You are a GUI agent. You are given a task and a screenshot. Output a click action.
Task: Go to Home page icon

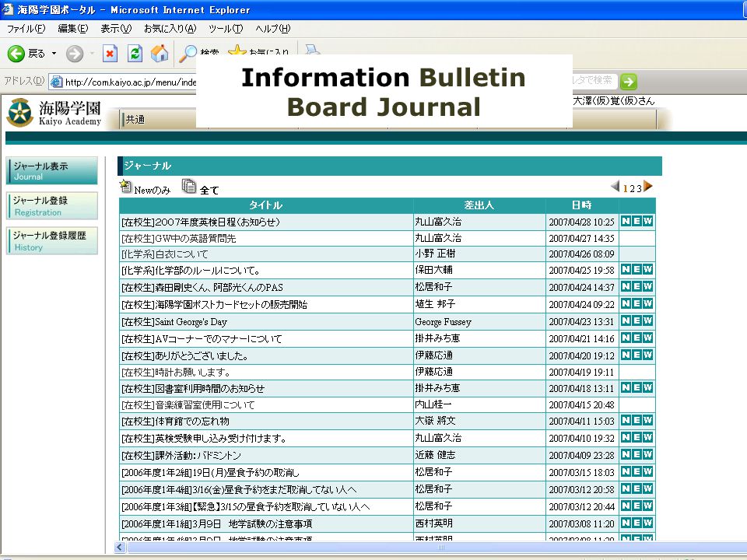click(160, 54)
